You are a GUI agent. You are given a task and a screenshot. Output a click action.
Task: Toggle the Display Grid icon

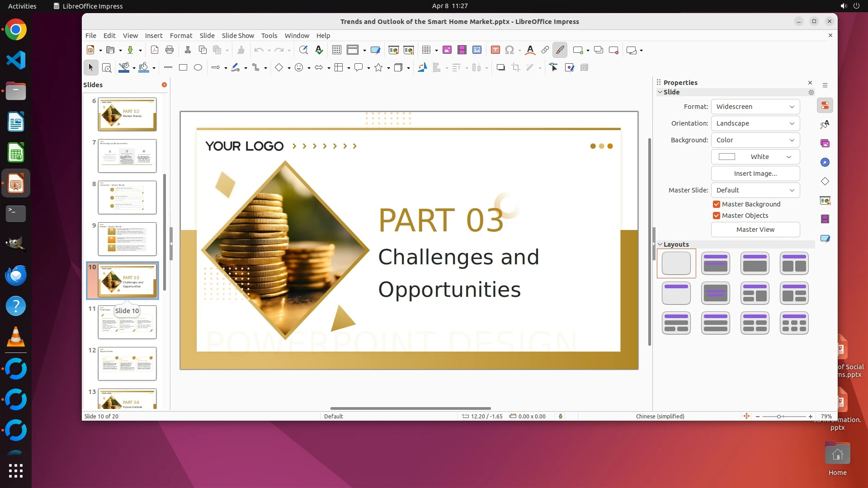[x=337, y=50]
